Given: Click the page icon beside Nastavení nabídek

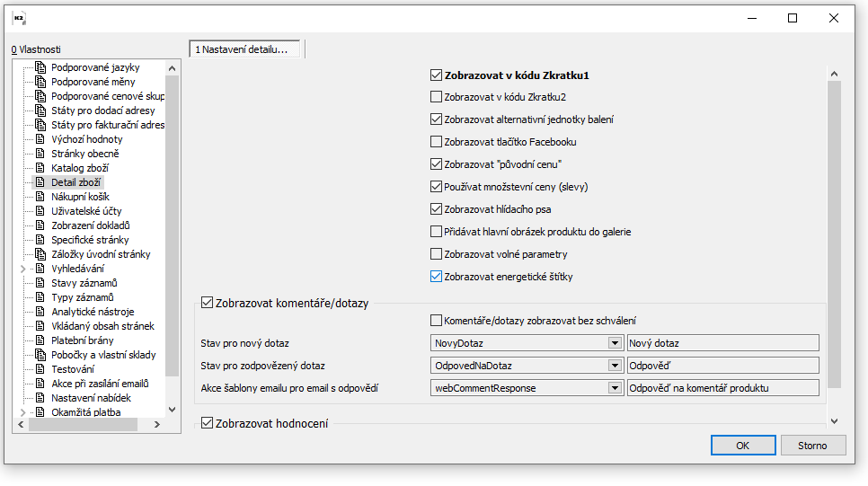Looking at the screenshot, I should (40, 399).
